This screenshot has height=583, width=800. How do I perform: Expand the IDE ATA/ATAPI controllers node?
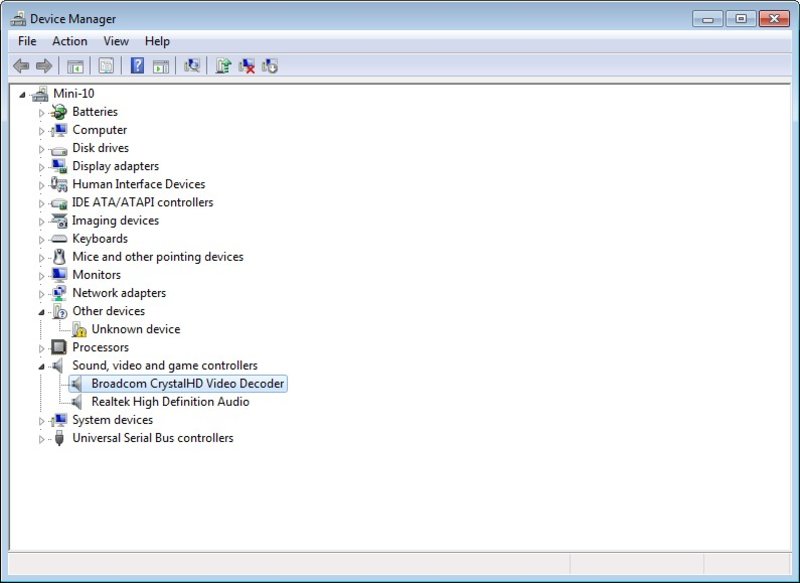[x=41, y=204]
